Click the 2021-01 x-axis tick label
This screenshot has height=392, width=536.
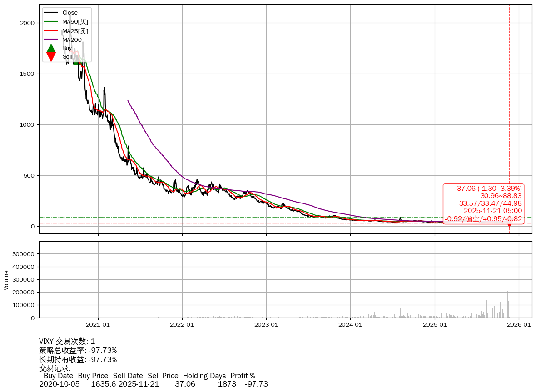[98, 325]
